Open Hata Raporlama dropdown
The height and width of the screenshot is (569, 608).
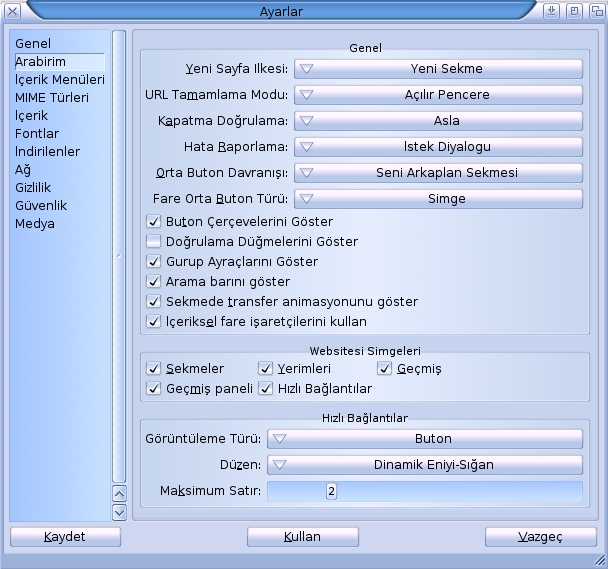pos(438,147)
